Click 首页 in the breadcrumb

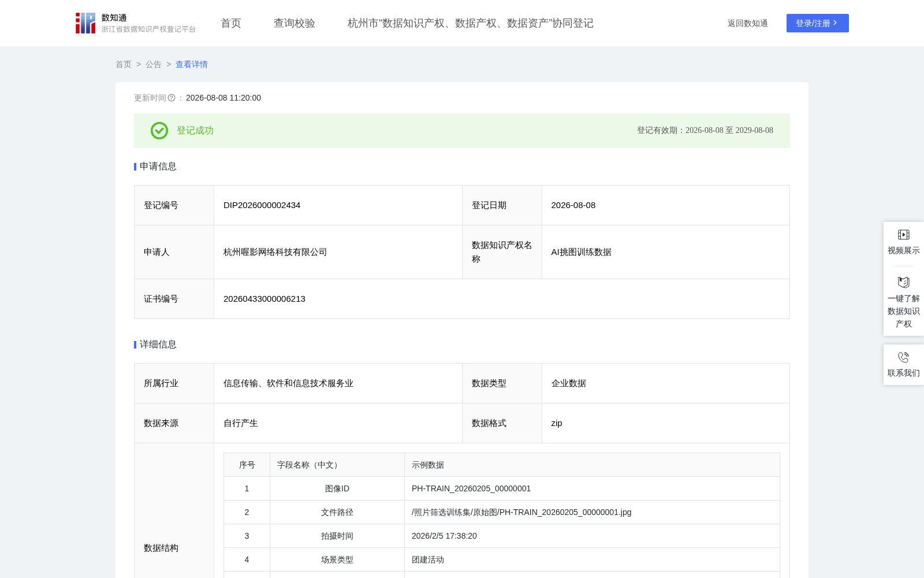[124, 64]
